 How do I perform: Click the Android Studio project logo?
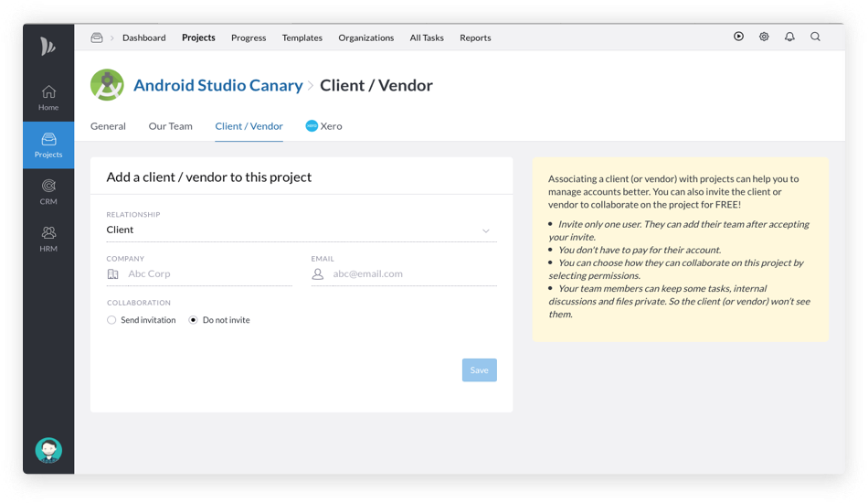(x=107, y=85)
